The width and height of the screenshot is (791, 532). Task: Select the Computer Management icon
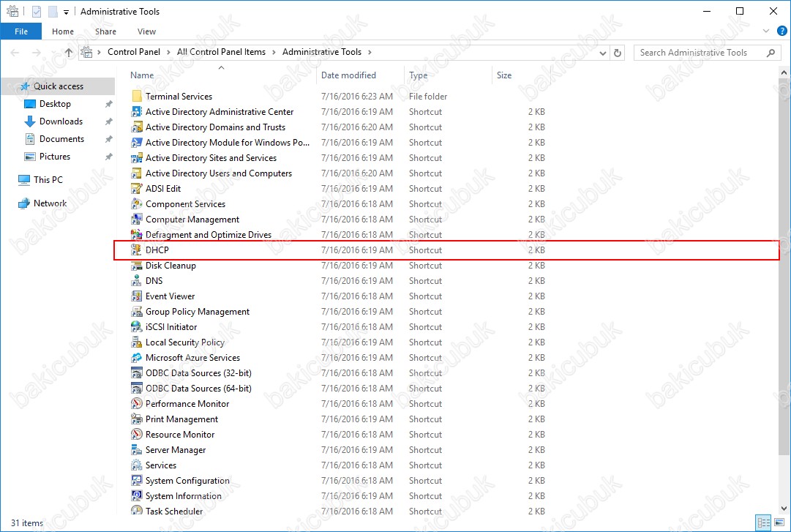tap(136, 220)
